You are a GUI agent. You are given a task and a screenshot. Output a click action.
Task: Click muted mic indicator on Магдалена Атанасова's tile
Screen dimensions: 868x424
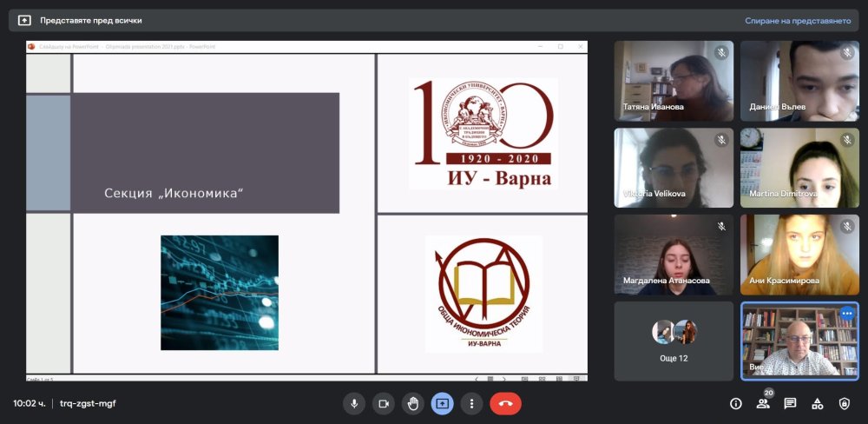721,226
